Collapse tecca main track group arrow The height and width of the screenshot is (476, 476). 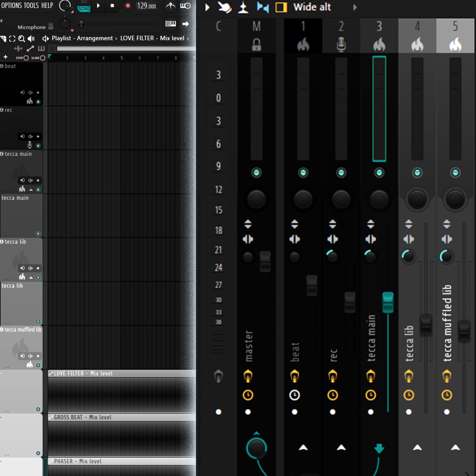coord(31,190)
